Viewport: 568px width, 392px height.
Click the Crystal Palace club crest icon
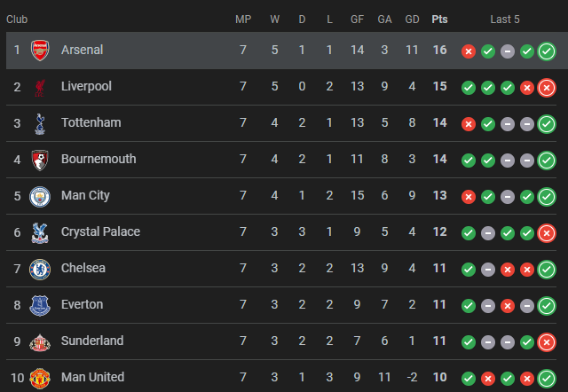pyautogui.click(x=41, y=232)
